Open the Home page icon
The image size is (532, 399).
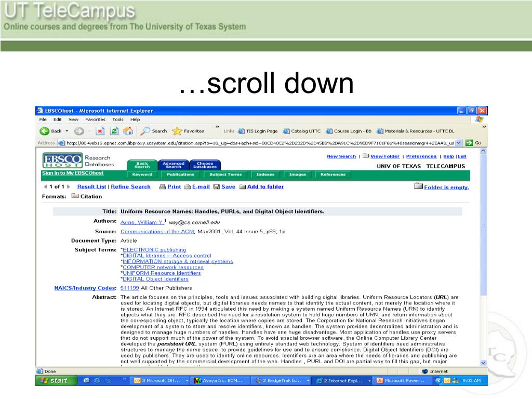tap(128, 131)
